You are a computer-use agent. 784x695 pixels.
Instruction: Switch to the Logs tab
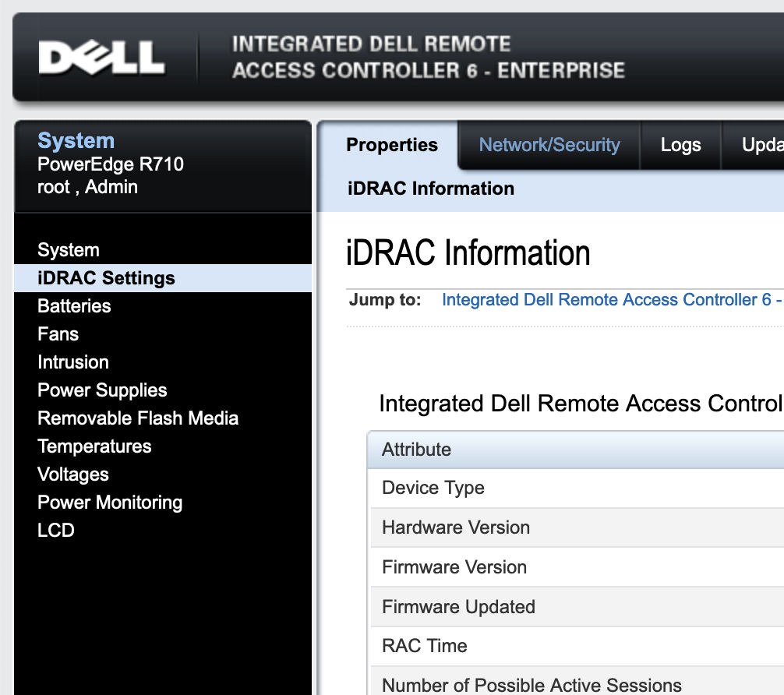click(680, 145)
